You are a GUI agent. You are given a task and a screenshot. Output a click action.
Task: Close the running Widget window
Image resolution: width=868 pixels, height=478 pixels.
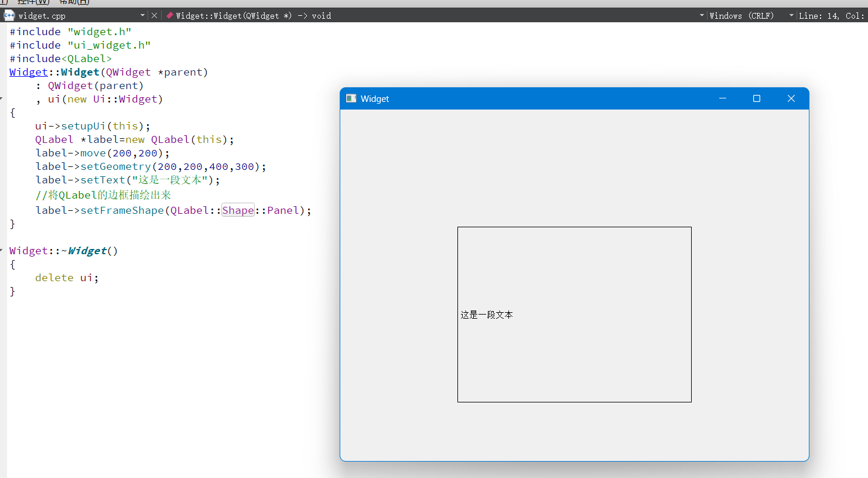point(791,98)
